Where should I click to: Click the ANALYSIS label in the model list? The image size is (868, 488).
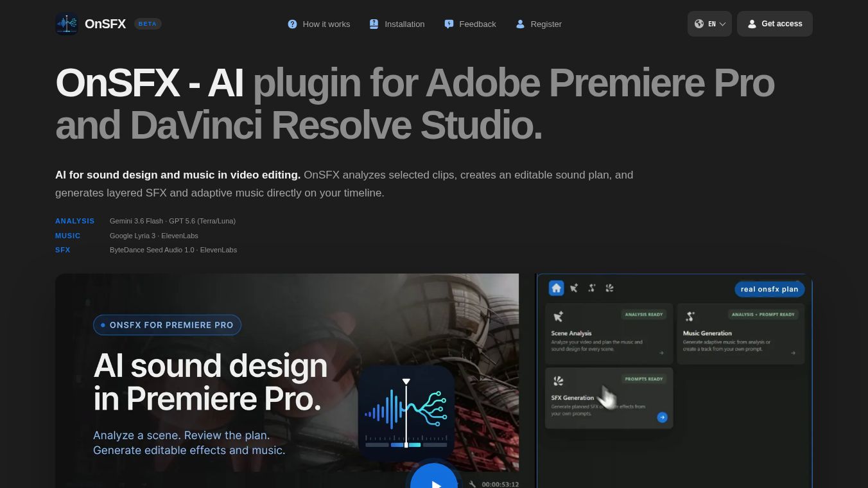(75, 221)
